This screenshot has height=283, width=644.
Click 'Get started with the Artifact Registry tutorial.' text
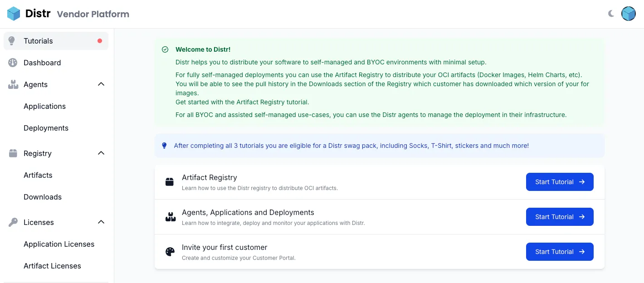(x=242, y=102)
